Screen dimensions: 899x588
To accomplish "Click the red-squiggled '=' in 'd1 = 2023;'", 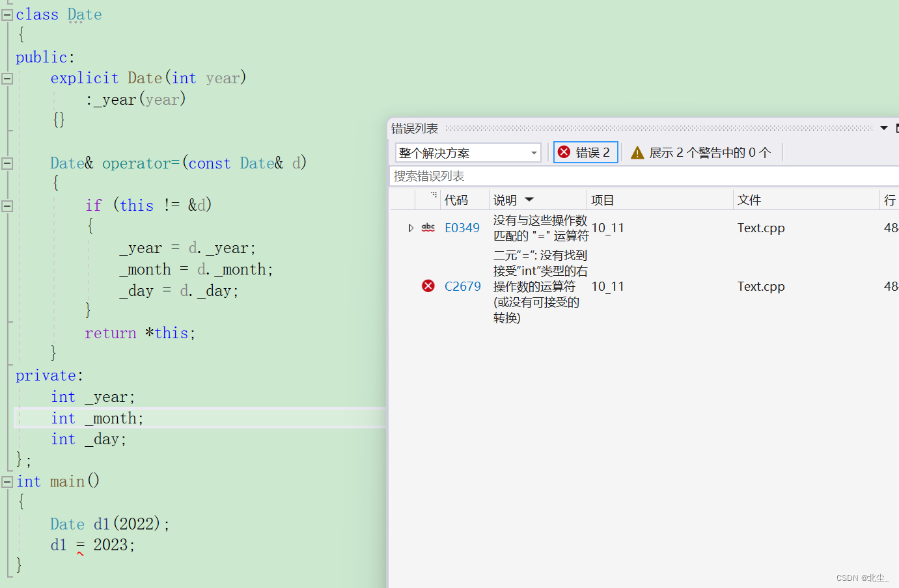I will (80, 545).
